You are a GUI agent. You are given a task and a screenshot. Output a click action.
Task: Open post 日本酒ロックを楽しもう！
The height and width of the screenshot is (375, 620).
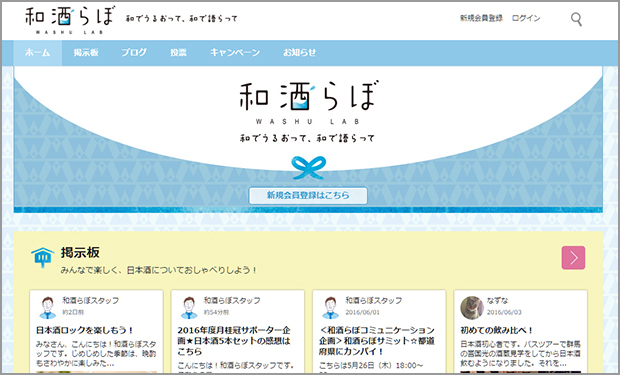(85, 330)
